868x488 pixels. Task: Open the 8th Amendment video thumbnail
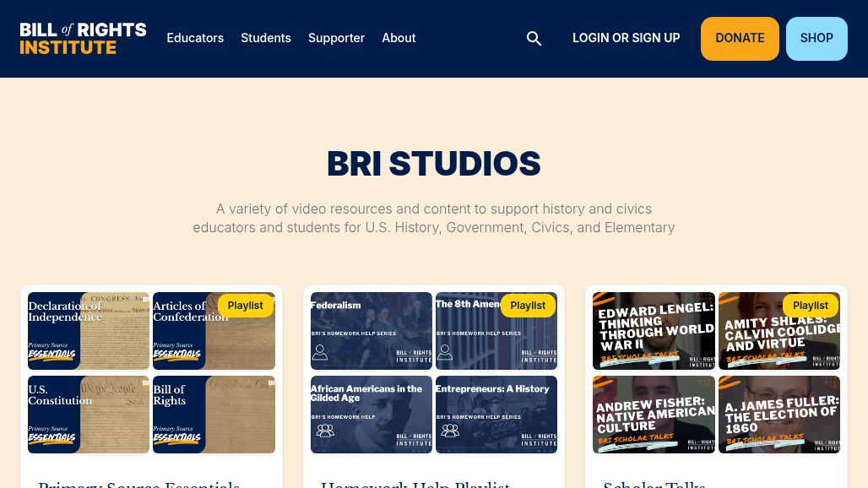496,331
